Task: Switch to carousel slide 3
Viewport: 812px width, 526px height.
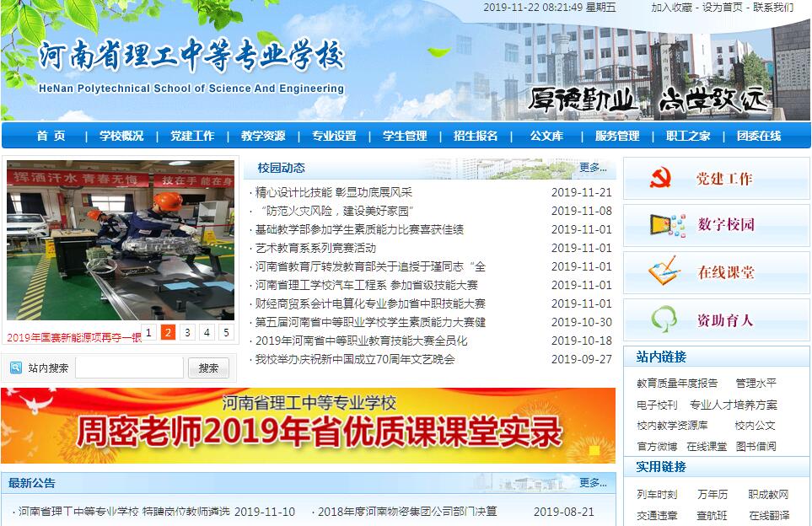Action: (x=187, y=333)
